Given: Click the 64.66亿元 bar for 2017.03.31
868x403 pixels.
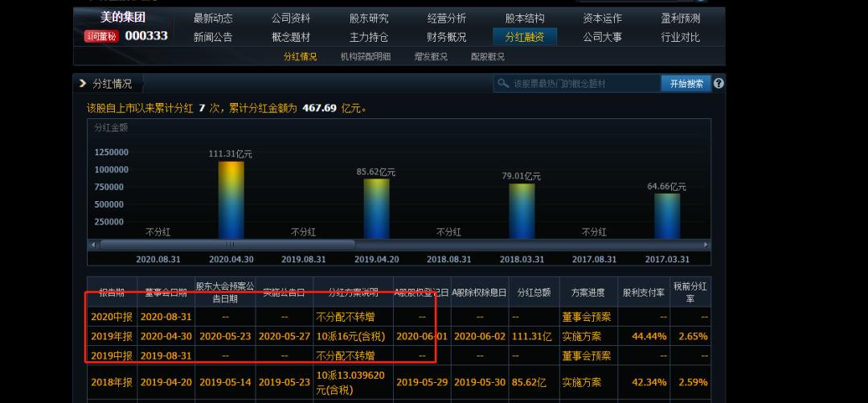Looking at the screenshot, I should 667,216.
